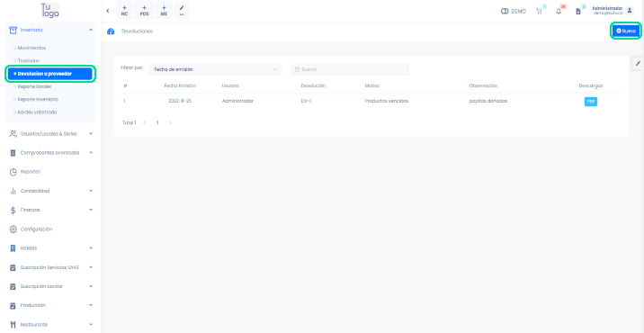Open the POS shortcut button
Viewport: 644px width, 333px height.
[x=144, y=11]
